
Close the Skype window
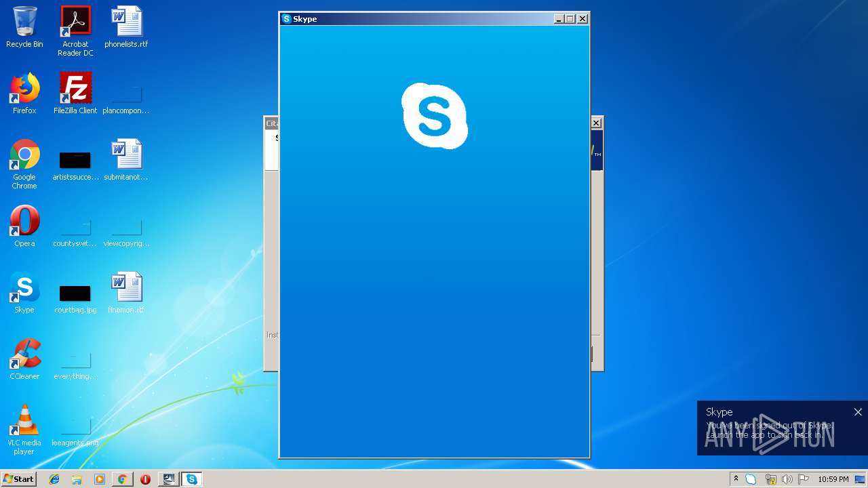(x=583, y=19)
